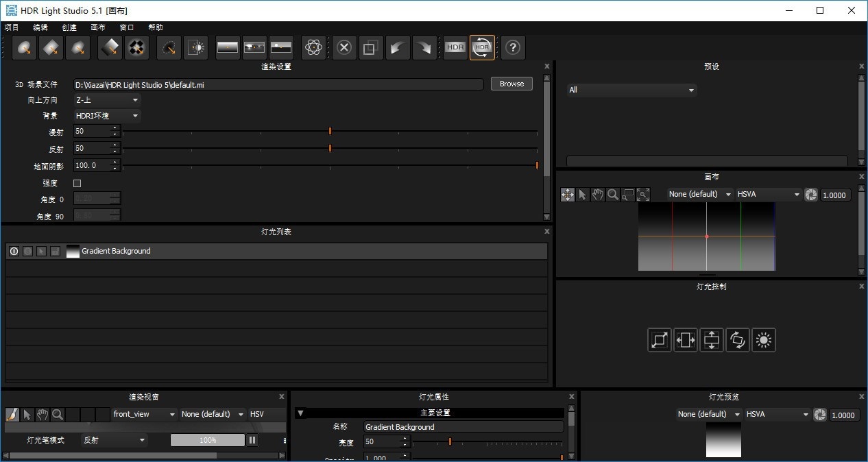Toggle Gradient Background light on/off
This screenshot has height=462, width=868.
coord(14,252)
